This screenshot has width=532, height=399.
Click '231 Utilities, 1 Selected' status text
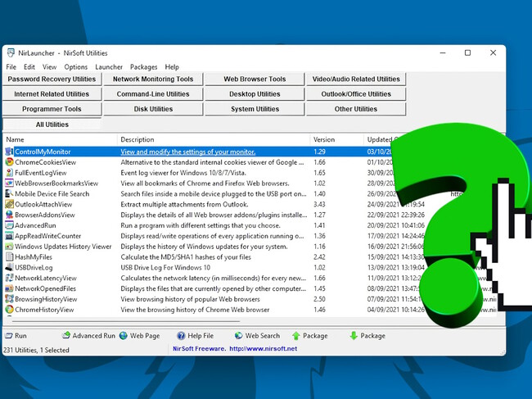36,350
